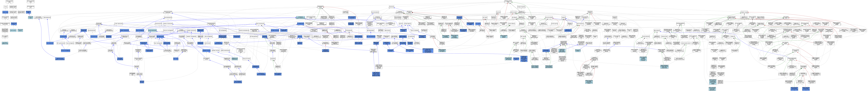Select the blue 'embryonic pattern specification' node

[284, 30]
